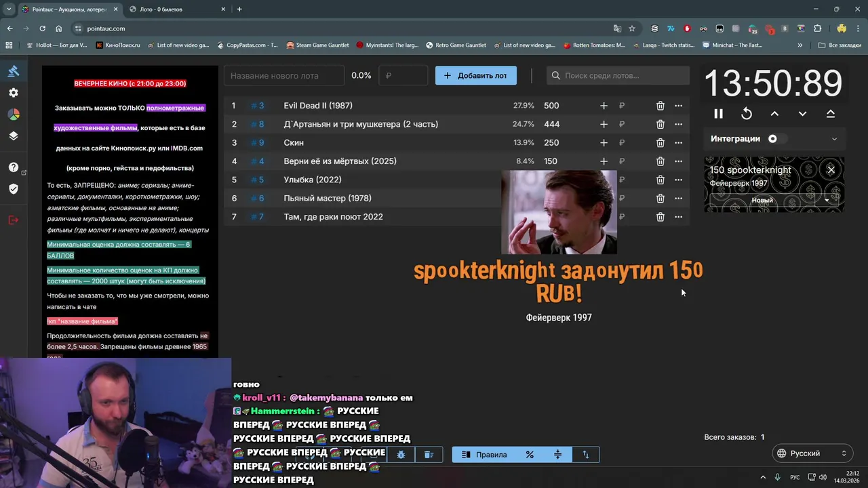This screenshot has width=868, height=488.
Task: Open more options for Скин lot
Action: [678, 142]
